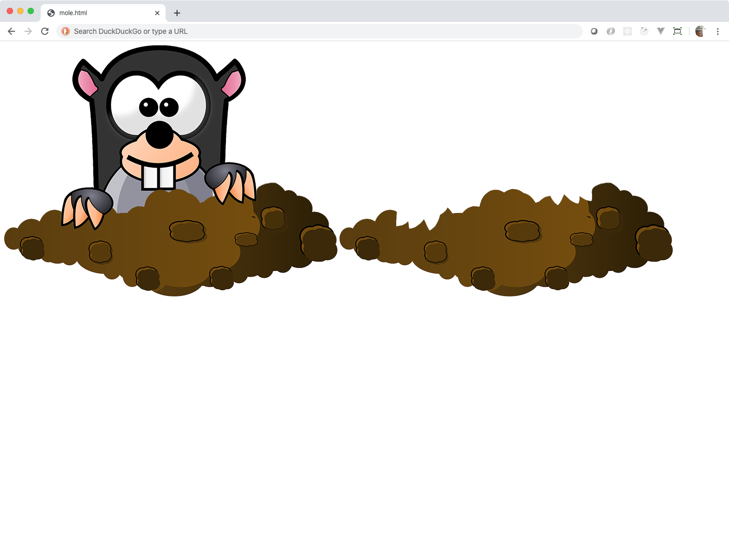The width and height of the screenshot is (729, 560).
Task: Minimize the Chrome window with the yellow button
Action: tap(20, 11)
